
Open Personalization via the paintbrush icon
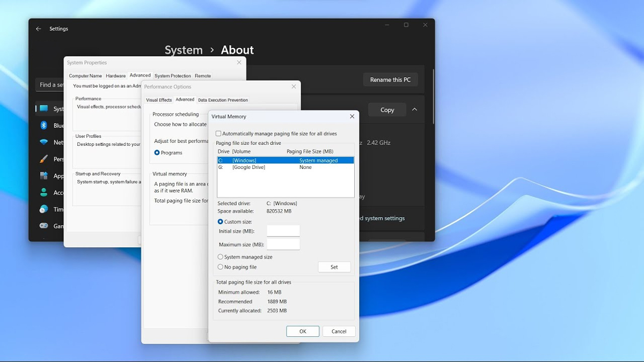(x=43, y=159)
